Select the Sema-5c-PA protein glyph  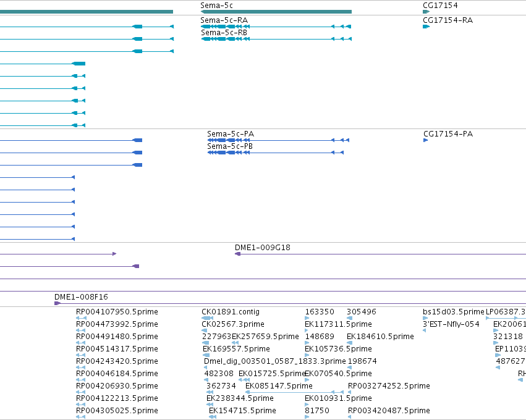tap(278, 140)
